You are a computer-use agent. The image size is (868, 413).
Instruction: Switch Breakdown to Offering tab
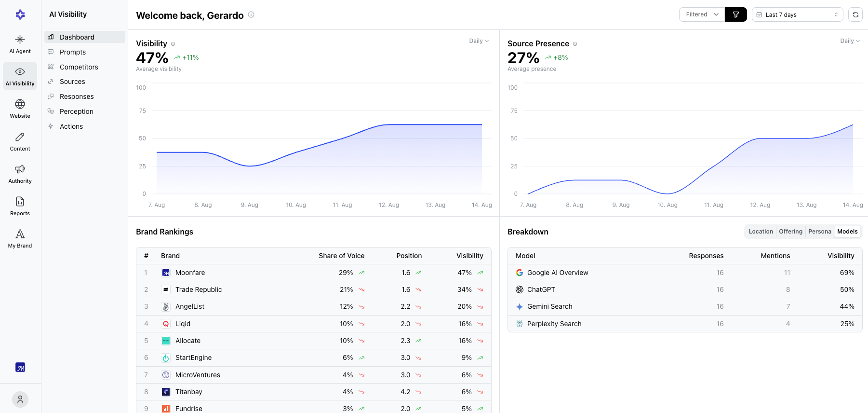pyautogui.click(x=790, y=232)
